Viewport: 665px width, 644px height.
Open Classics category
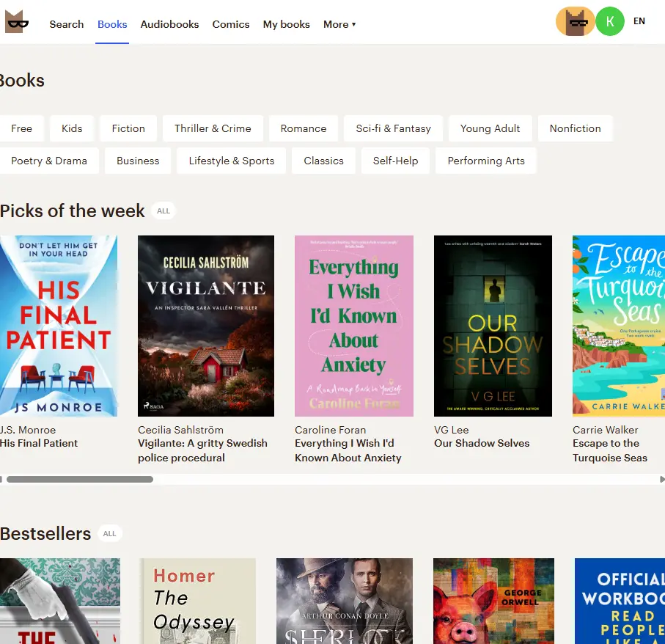(323, 161)
